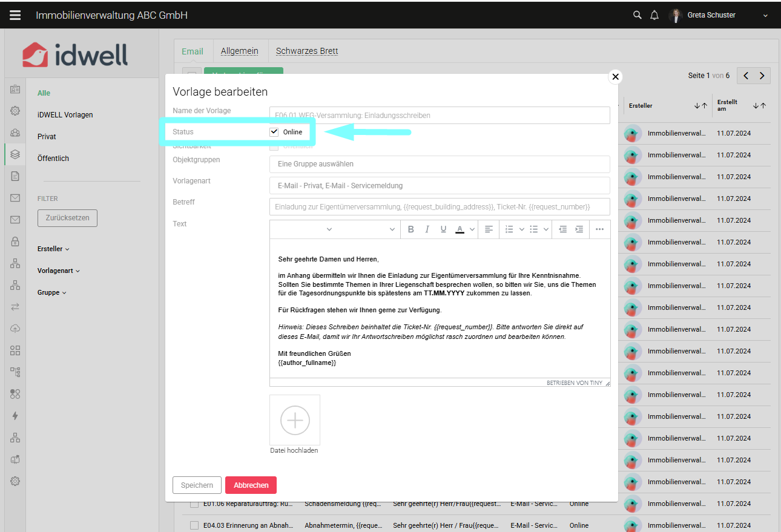
Task: Click the Abbrechen button
Action: [x=251, y=485]
